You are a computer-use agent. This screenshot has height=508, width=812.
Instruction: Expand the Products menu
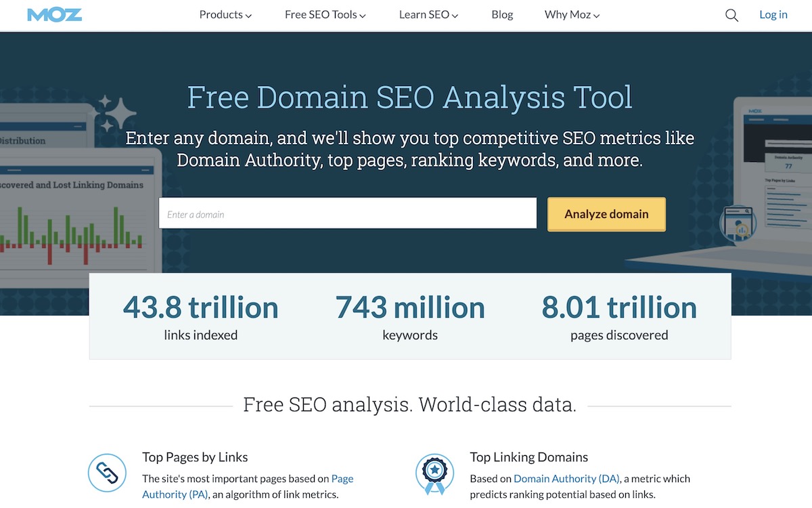pyautogui.click(x=225, y=15)
